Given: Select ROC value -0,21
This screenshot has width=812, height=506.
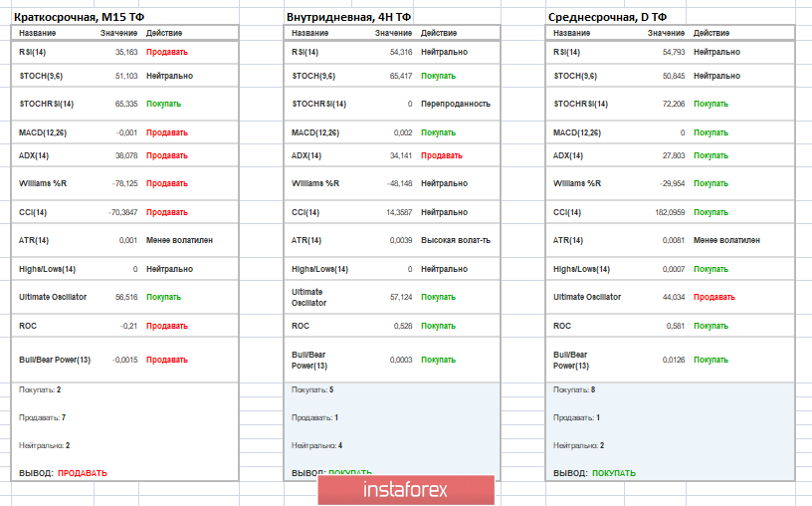Looking at the screenshot, I should click(129, 326).
